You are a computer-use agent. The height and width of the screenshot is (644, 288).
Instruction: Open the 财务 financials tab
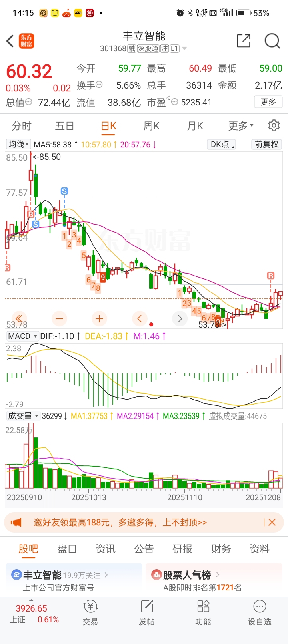(221, 549)
